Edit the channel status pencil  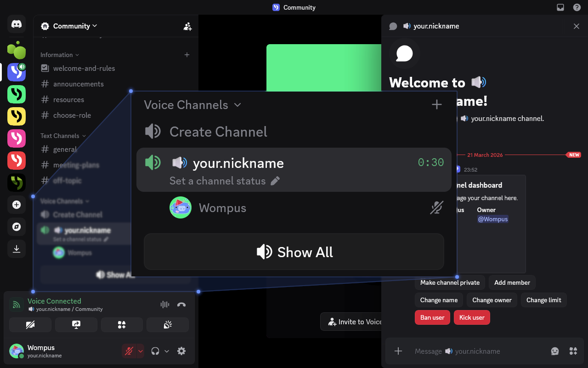(275, 181)
